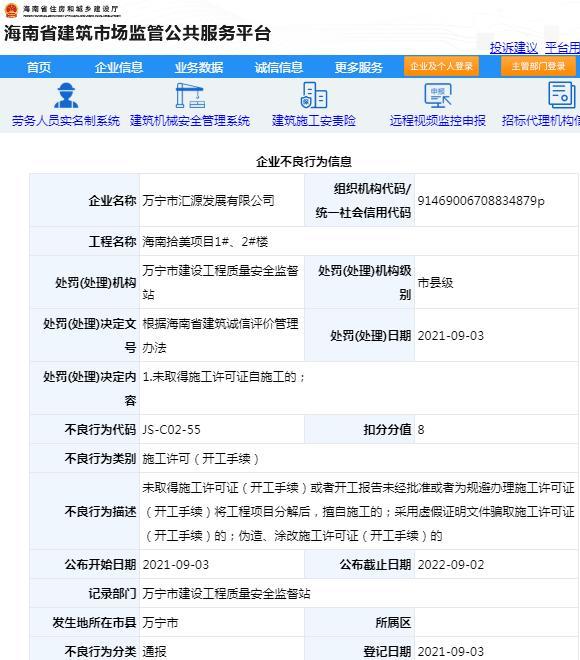Open the bidding agency icon
This screenshot has width=580, height=660.
pyautogui.click(x=561, y=96)
